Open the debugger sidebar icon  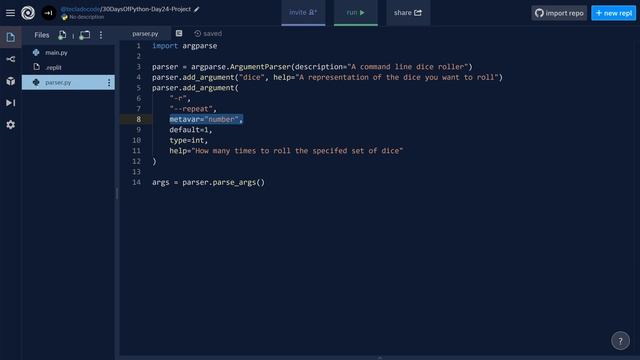pos(11,103)
